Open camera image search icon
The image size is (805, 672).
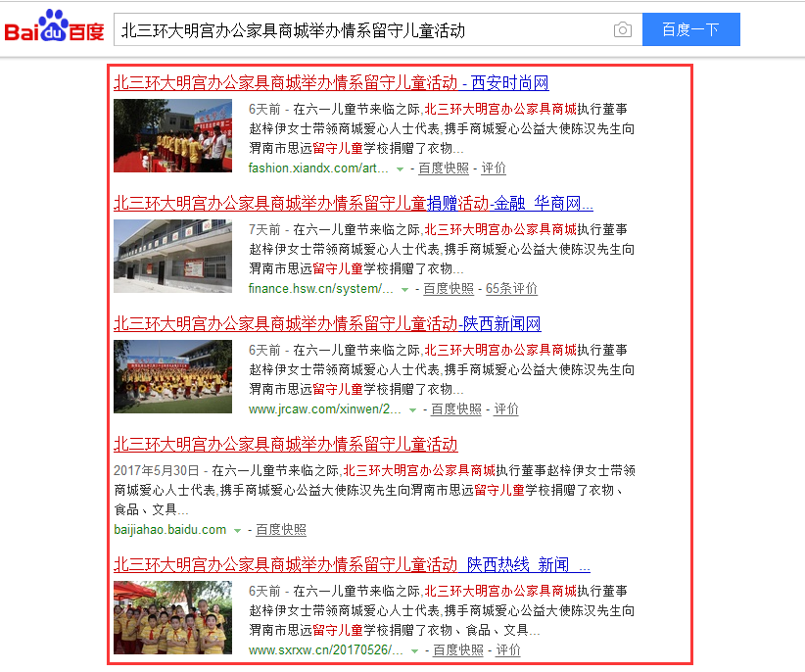tap(622, 29)
